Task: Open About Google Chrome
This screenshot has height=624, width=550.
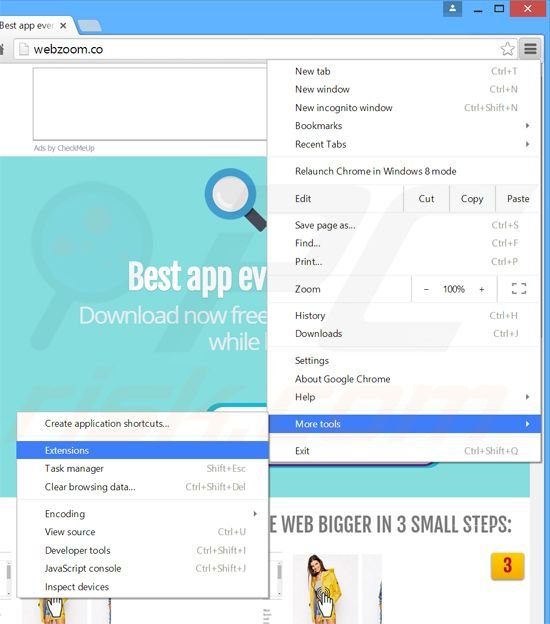Action: (404, 379)
